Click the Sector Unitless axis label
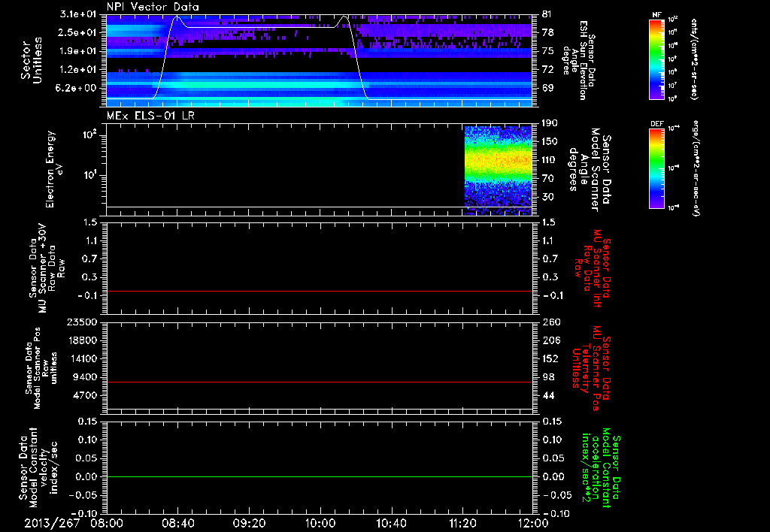The image size is (770, 532). [31, 59]
